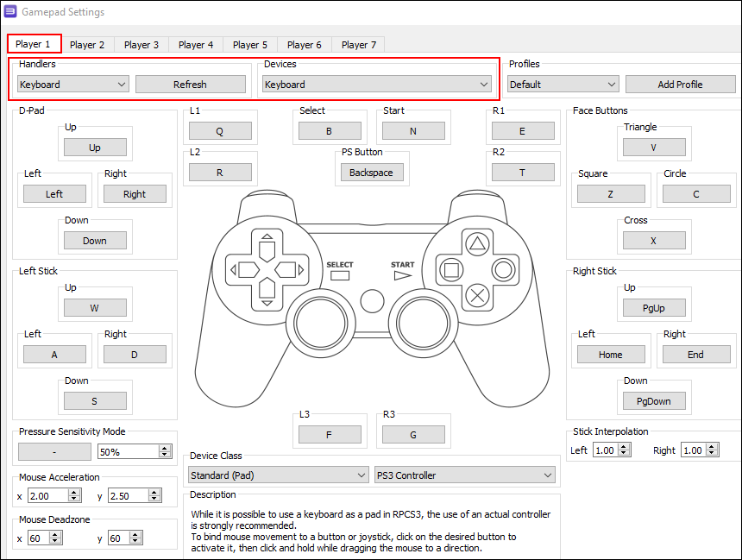This screenshot has height=560, width=742.
Task: Change Right Stick Left binding Home
Action: (611, 355)
